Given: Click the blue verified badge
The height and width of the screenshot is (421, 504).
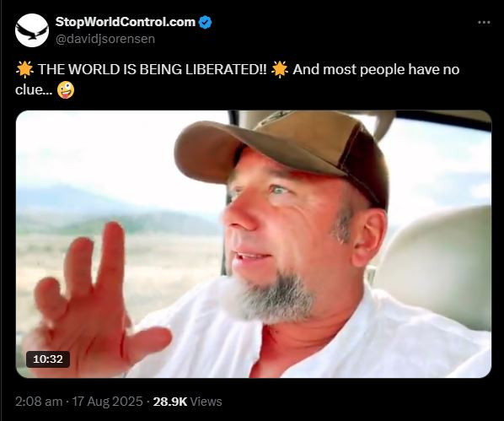Looking at the screenshot, I should 205,22.
